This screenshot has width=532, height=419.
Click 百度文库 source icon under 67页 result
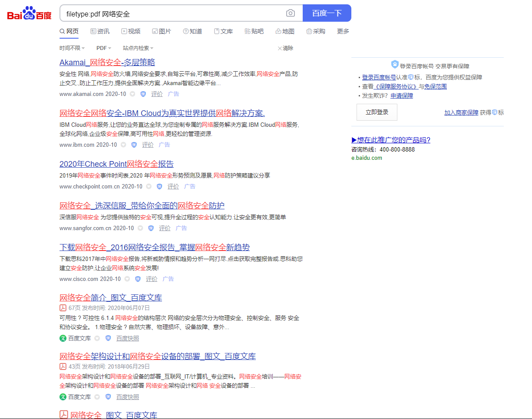click(x=63, y=338)
